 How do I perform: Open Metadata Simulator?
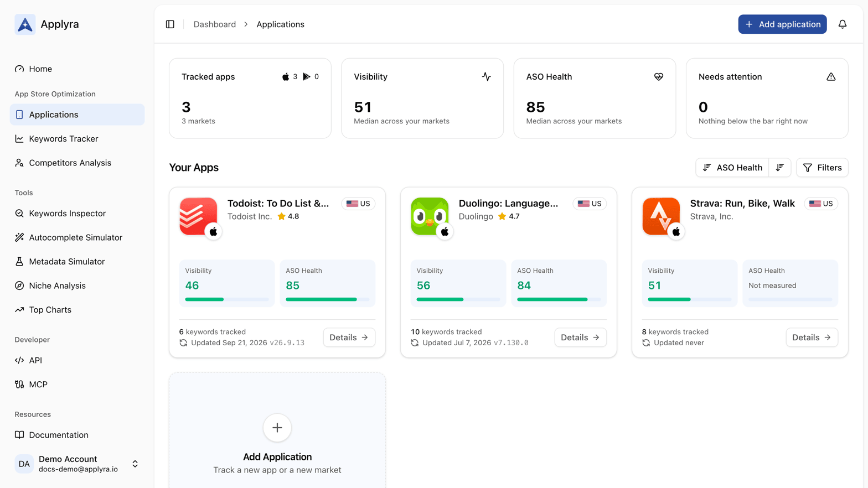point(77,262)
